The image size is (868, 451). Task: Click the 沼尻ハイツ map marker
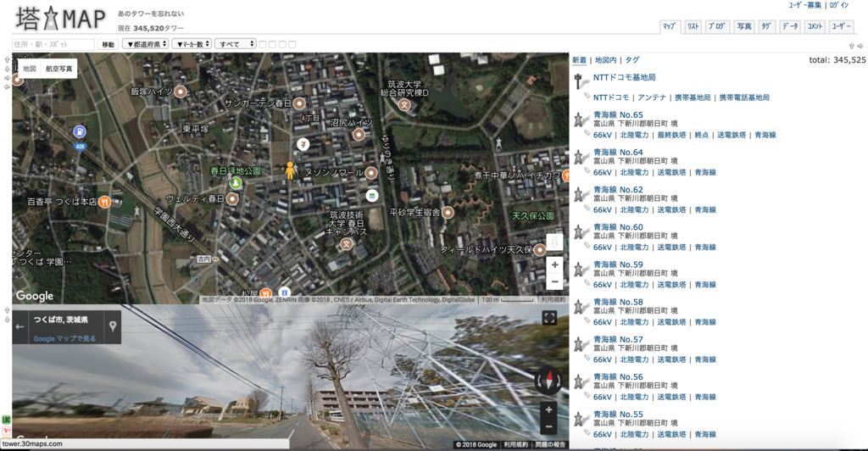click(359, 134)
